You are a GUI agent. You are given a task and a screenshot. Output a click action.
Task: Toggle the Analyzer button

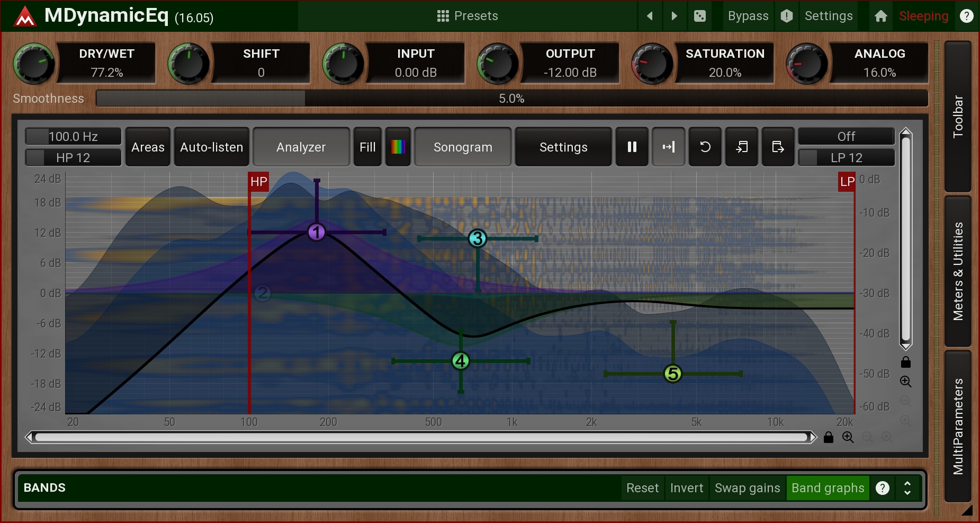tap(301, 147)
